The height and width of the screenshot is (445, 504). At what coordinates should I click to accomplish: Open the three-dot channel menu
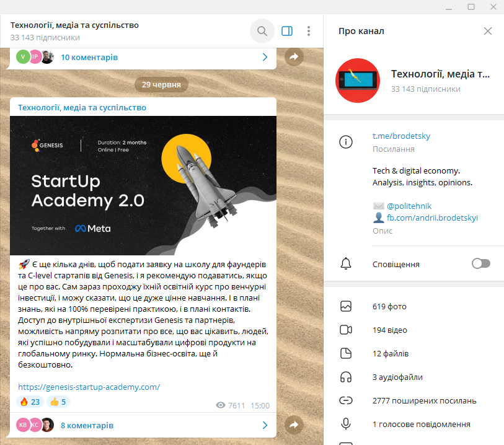pos(309,31)
